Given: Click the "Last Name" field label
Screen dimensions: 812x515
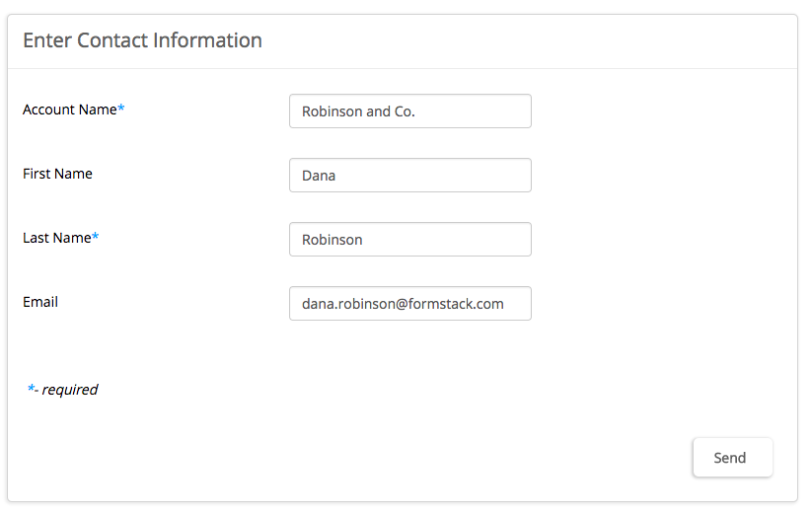Looking at the screenshot, I should click(56, 238).
